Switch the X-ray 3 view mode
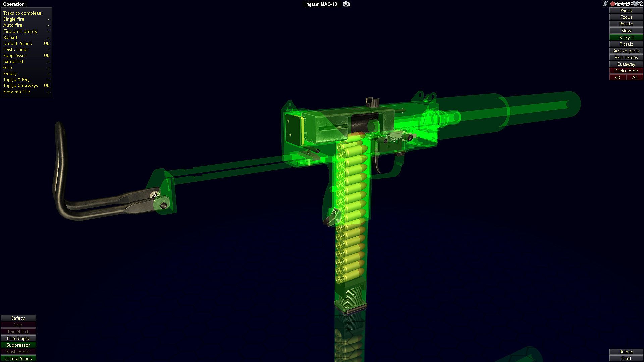 click(x=626, y=37)
